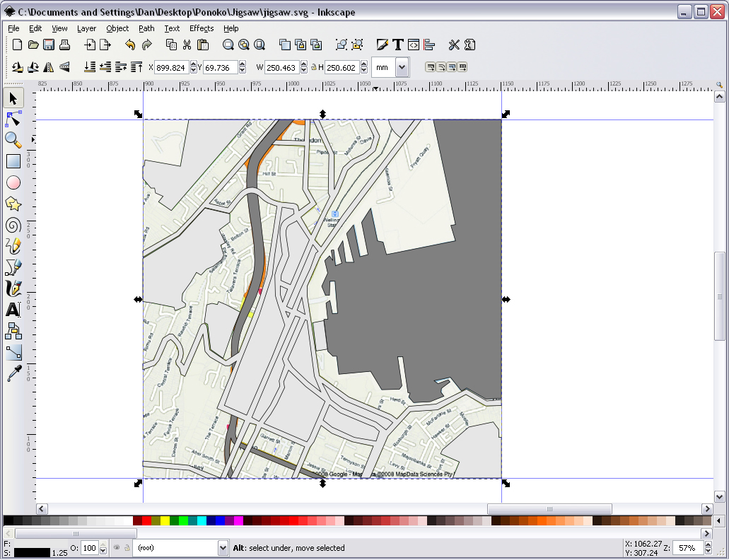Toggle scale stroke width affect button

[x=430, y=67]
